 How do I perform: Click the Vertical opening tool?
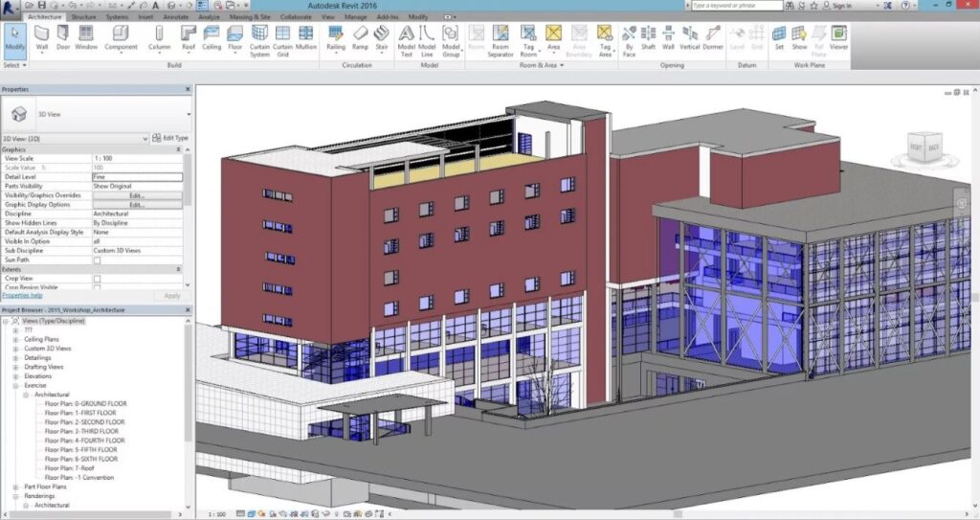(689, 39)
